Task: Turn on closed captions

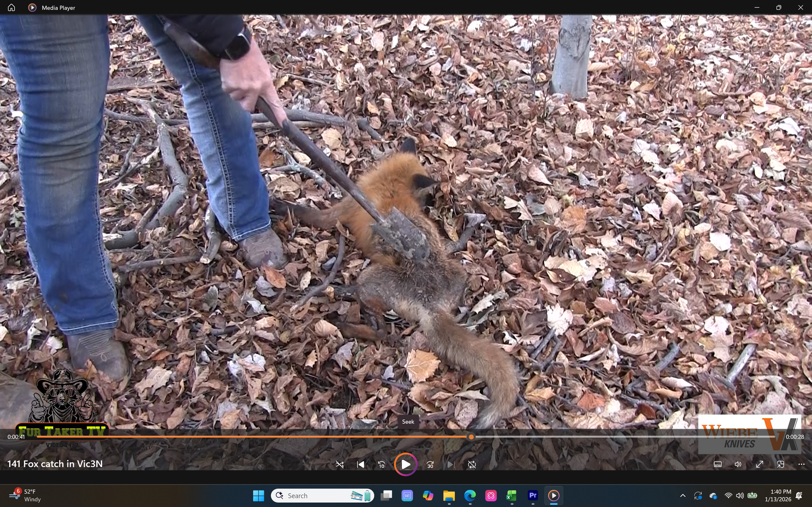Action: (x=718, y=464)
